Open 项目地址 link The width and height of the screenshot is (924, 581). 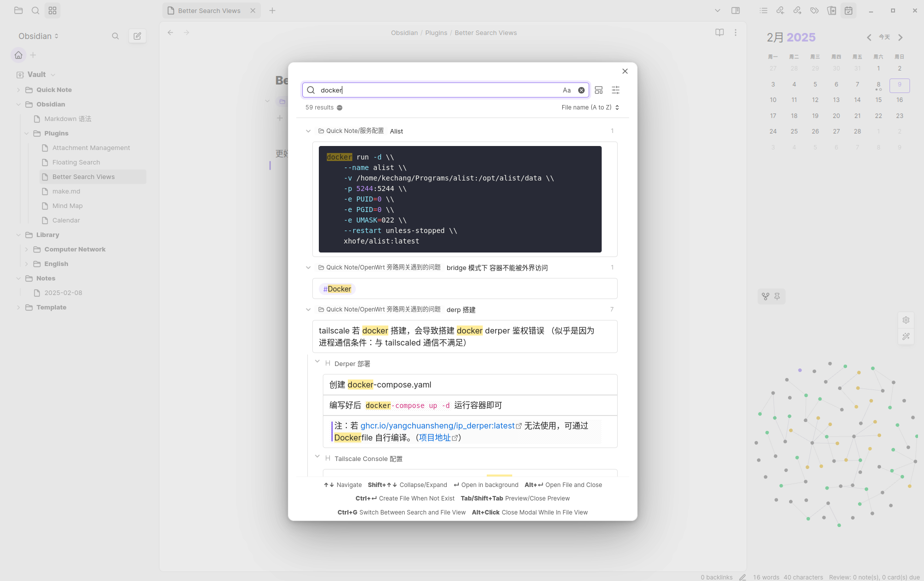[435, 438]
